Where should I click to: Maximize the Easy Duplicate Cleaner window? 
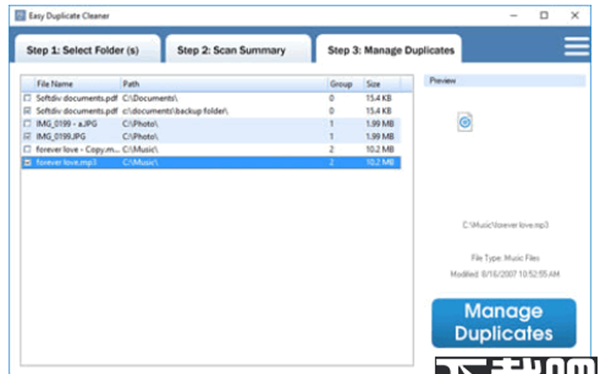click(544, 16)
